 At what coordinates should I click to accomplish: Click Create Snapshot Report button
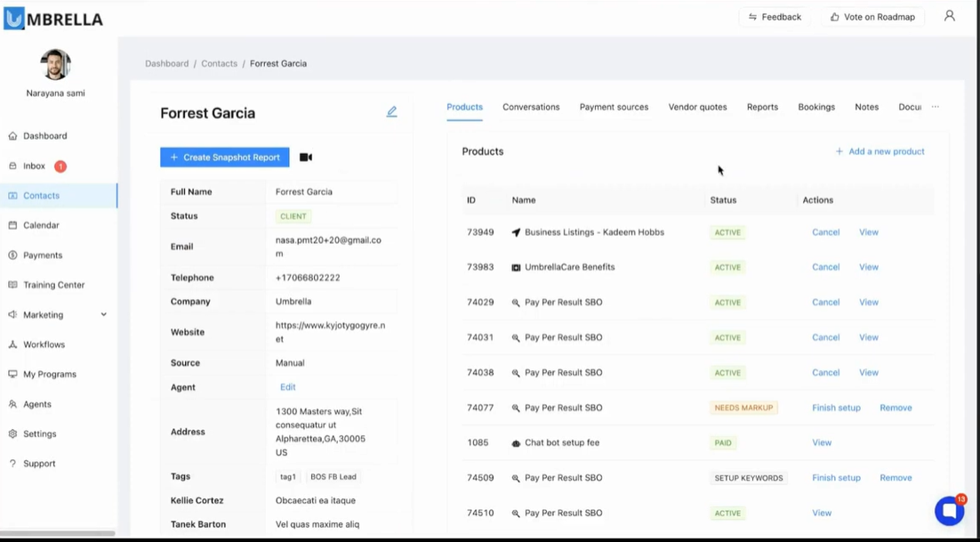click(224, 158)
